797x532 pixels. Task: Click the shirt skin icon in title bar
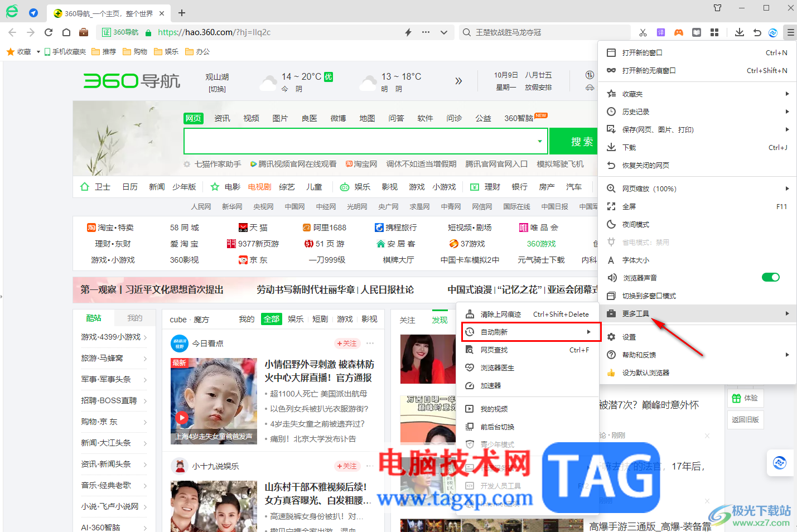point(718,8)
